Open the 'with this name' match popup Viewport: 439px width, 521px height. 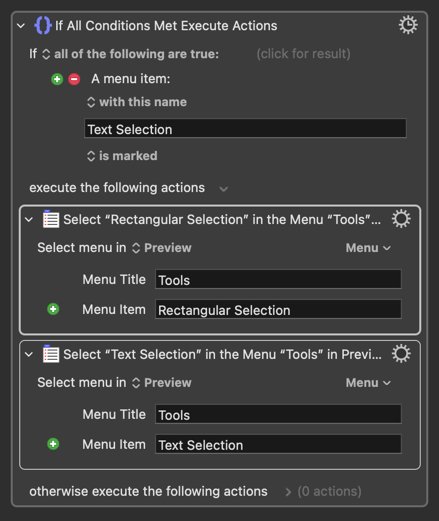click(x=137, y=102)
